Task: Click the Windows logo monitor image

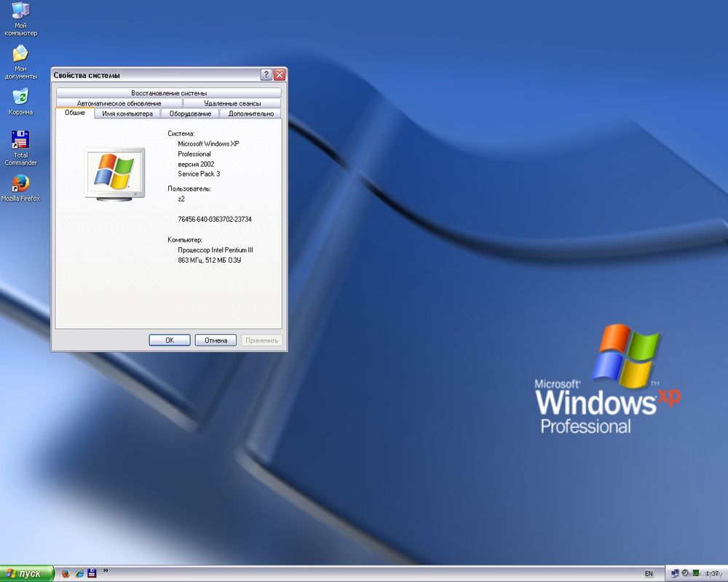Action: click(x=115, y=175)
